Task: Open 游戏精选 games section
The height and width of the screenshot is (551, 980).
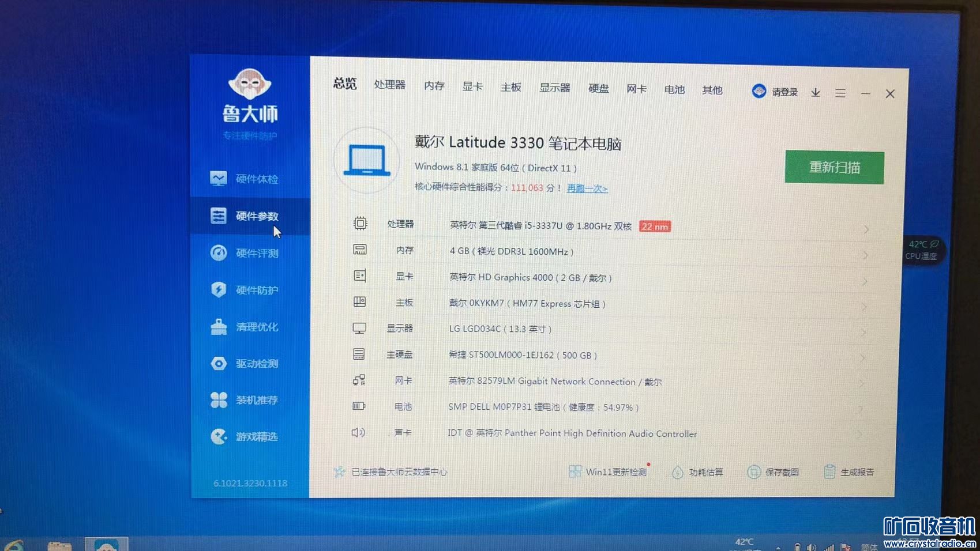Action: (245, 437)
